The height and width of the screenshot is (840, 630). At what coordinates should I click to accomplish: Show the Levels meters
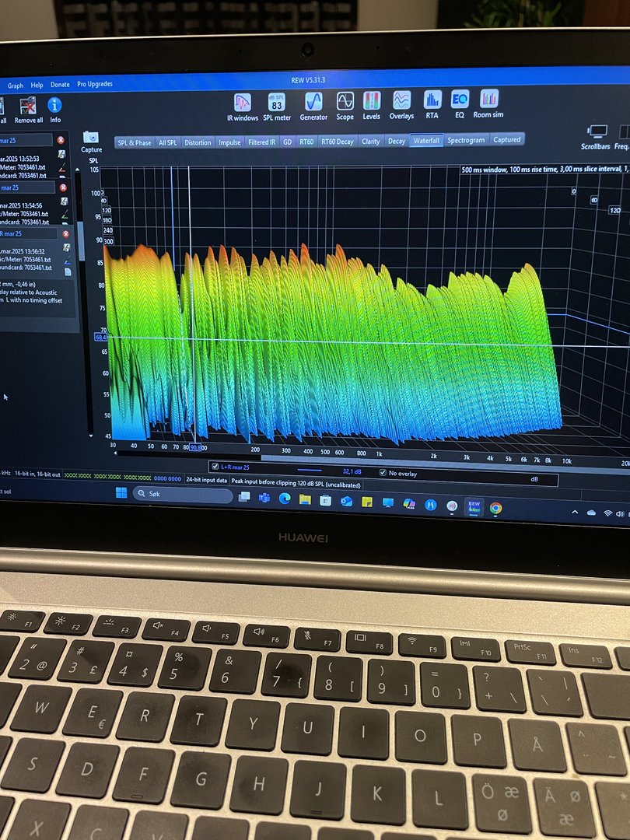[x=371, y=106]
